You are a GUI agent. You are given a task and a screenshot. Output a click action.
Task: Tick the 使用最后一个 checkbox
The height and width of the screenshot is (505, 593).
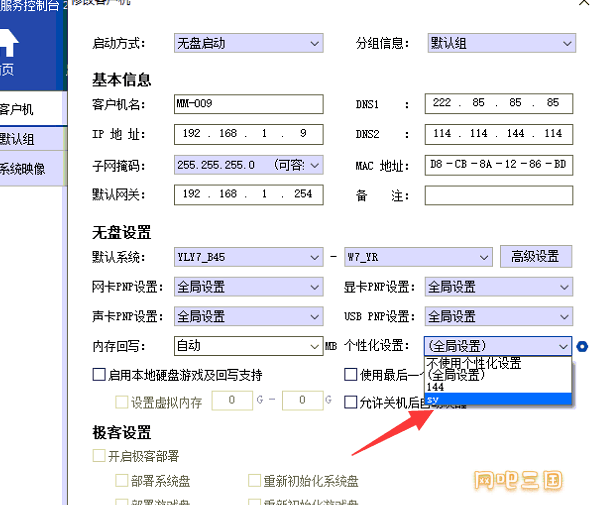click(351, 374)
